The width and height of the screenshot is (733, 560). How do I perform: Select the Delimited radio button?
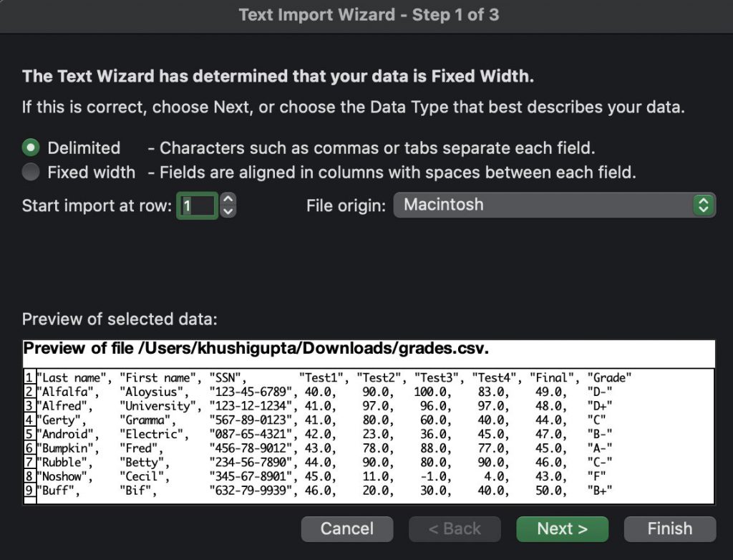pyautogui.click(x=30, y=148)
